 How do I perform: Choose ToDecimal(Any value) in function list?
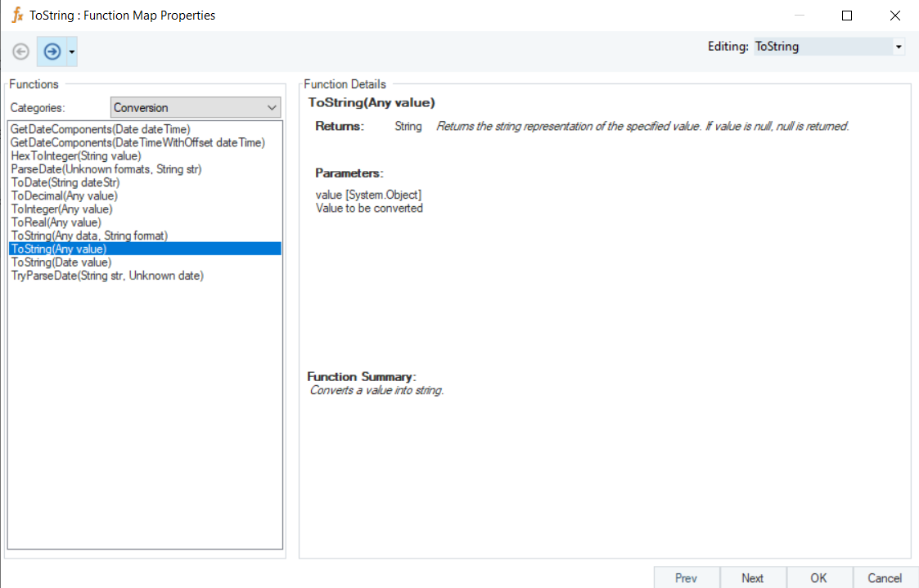point(65,195)
